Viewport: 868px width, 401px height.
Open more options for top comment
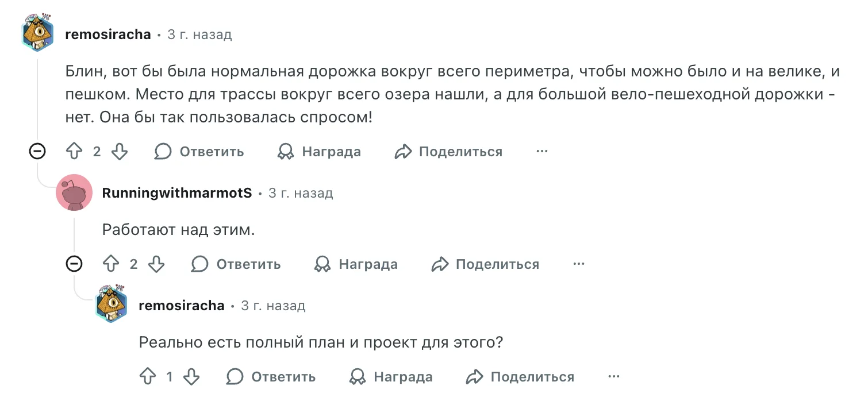541,152
